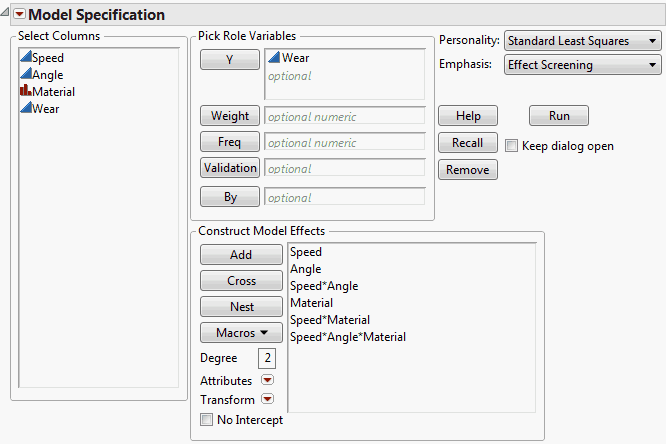Select the Speed*Angle*Material effect
The width and height of the screenshot is (666, 444).
tap(348, 337)
